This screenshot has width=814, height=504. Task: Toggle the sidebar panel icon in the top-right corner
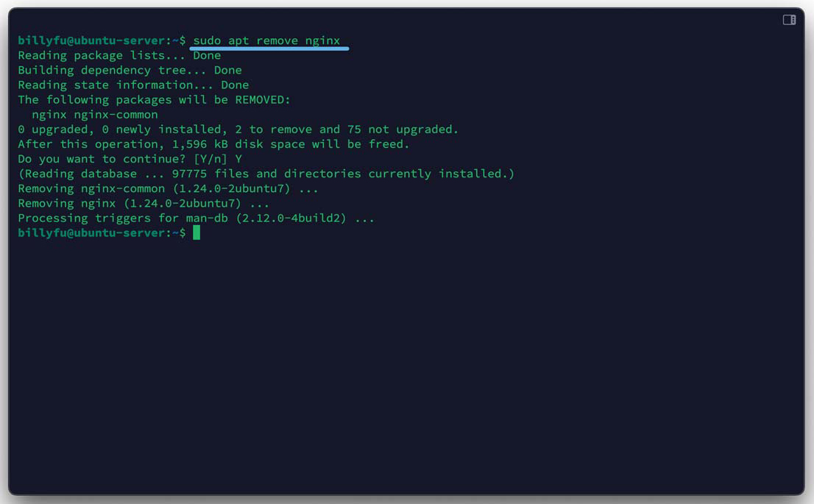pyautogui.click(x=789, y=20)
